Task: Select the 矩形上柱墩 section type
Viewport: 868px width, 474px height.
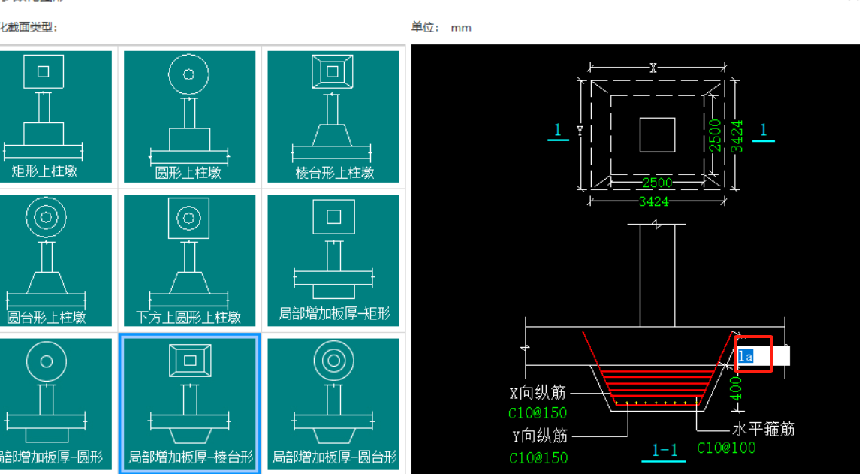Action: click(x=55, y=116)
